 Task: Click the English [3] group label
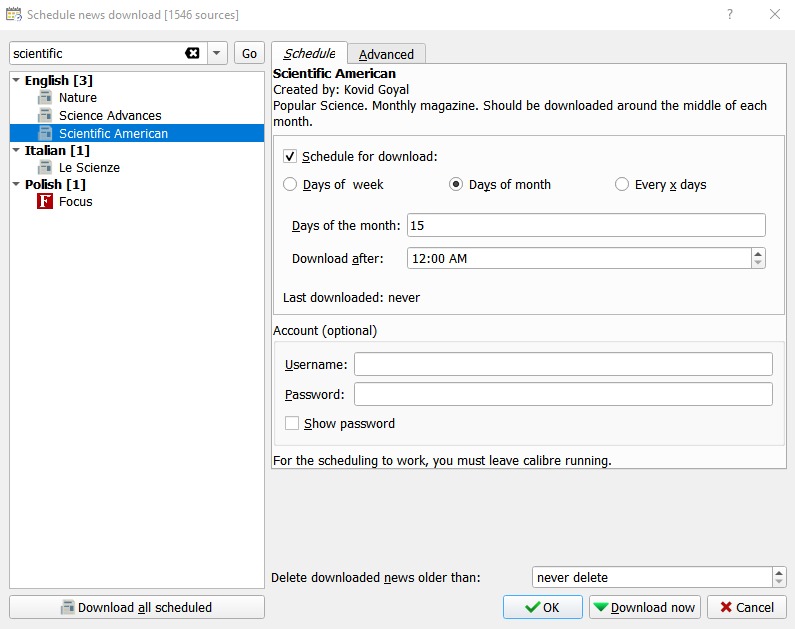tap(59, 80)
